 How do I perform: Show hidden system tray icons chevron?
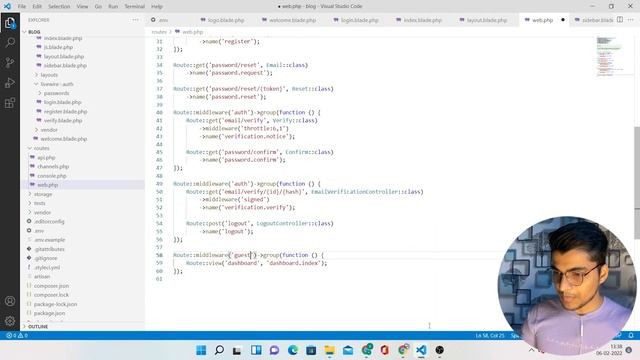[x=531, y=350]
